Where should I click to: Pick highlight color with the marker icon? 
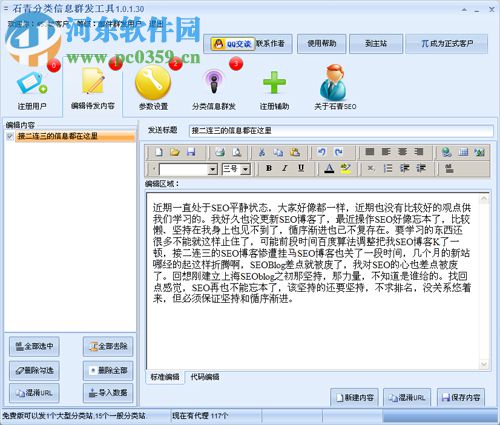346,169
